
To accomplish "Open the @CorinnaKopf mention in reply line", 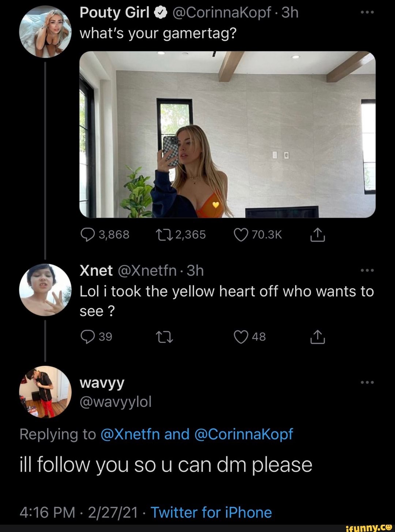I will pos(244,434).
